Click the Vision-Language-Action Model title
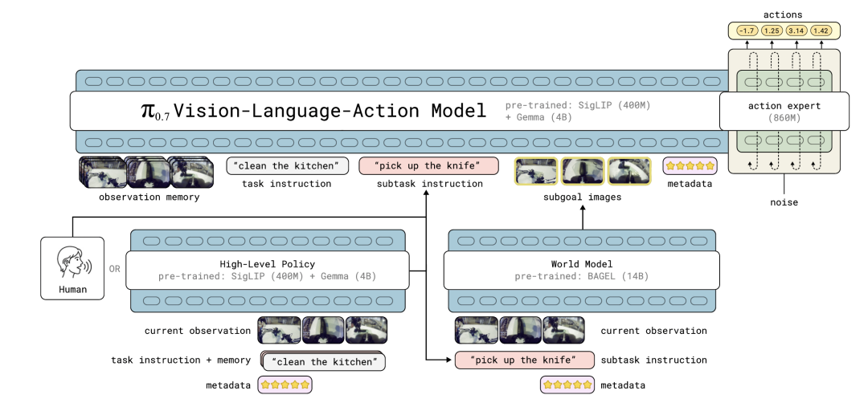This screenshot has width=868, height=403. click(x=313, y=111)
